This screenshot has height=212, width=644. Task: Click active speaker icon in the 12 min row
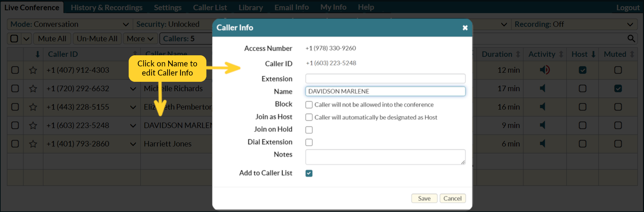click(544, 70)
